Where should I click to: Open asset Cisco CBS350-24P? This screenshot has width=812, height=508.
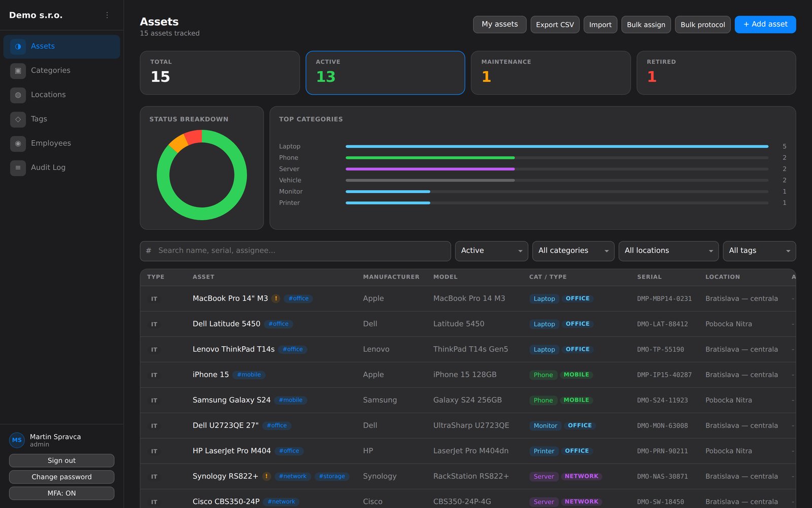click(x=226, y=501)
